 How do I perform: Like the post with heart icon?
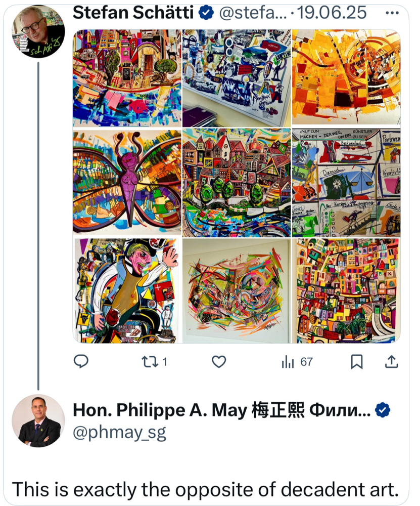(219, 362)
